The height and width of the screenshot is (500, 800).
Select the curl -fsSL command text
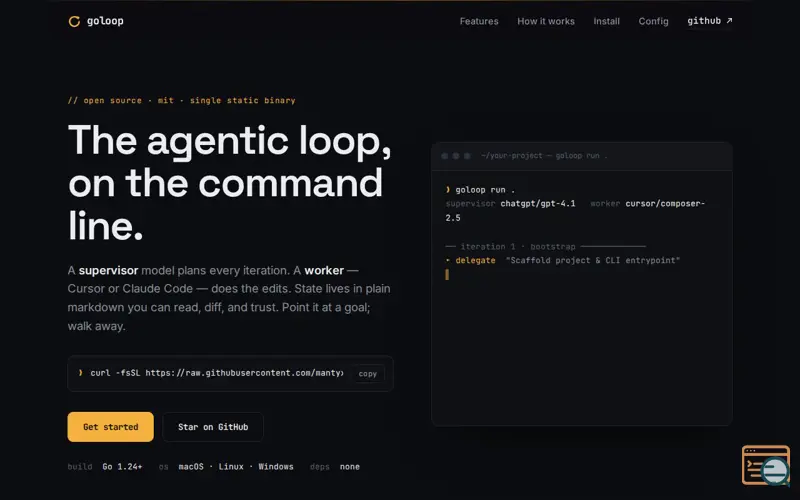216,373
